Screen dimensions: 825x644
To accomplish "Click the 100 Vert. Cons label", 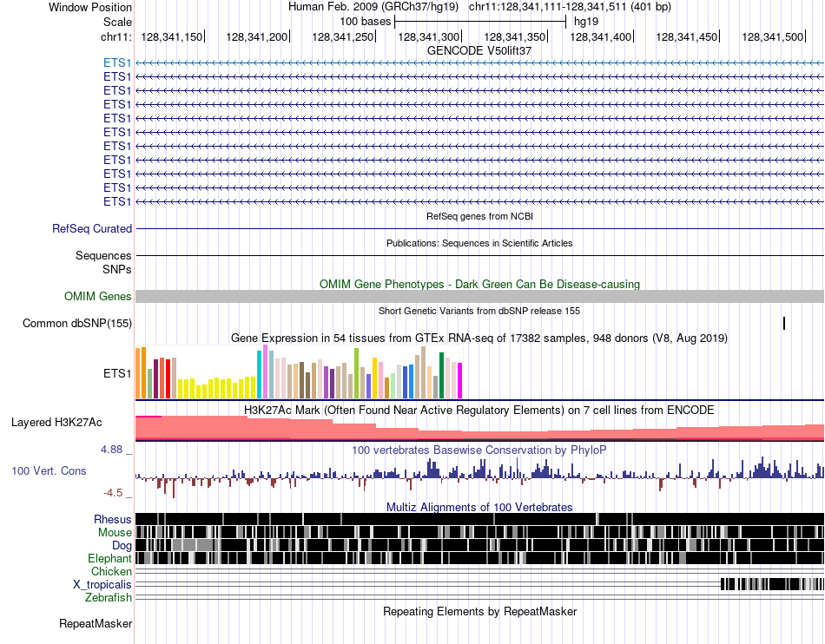I will [x=49, y=471].
